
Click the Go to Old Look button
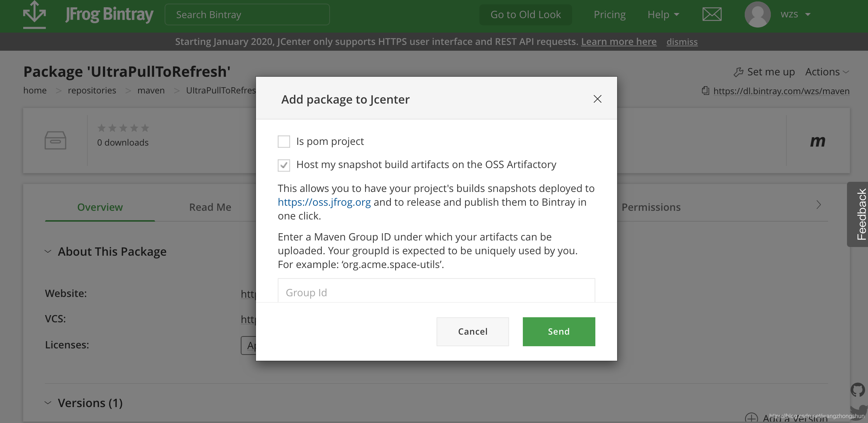coord(525,14)
